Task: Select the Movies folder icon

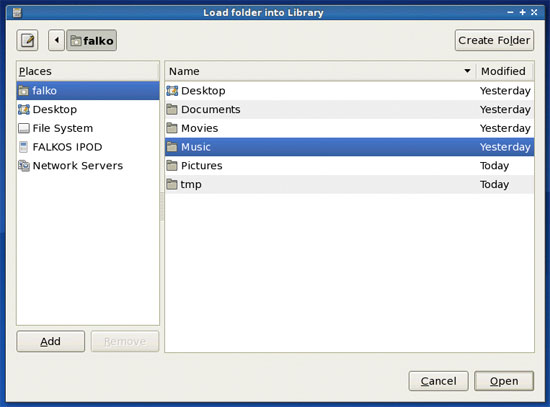Action: pyautogui.click(x=172, y=128)
